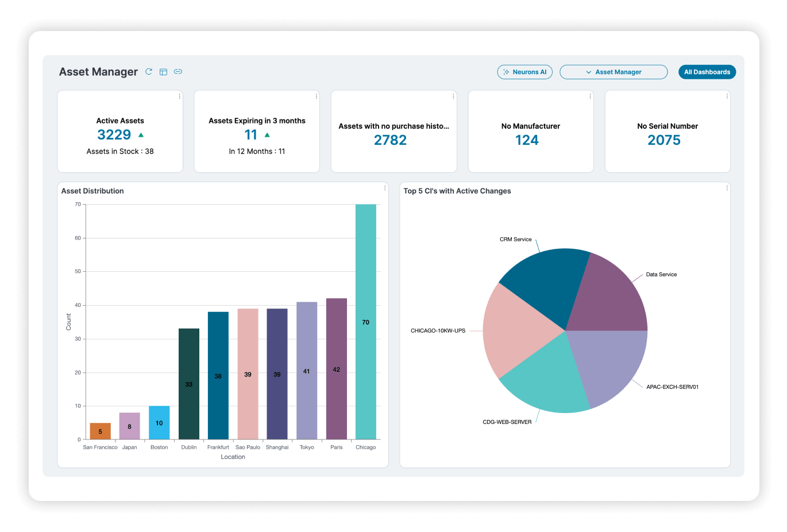Select the Dublin bar with value 33
The width and height of the screenshot is (787, 532).
pos(189,384)
